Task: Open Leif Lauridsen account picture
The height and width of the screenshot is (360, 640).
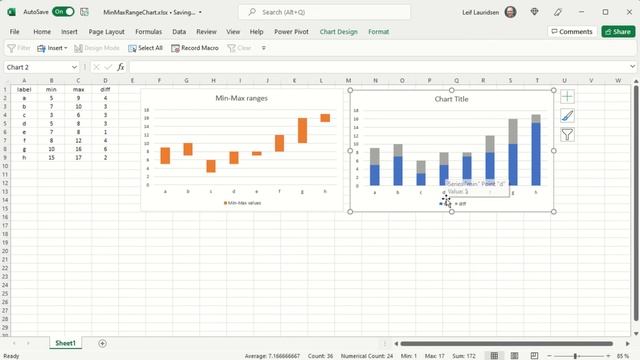Action: (510, 12)
